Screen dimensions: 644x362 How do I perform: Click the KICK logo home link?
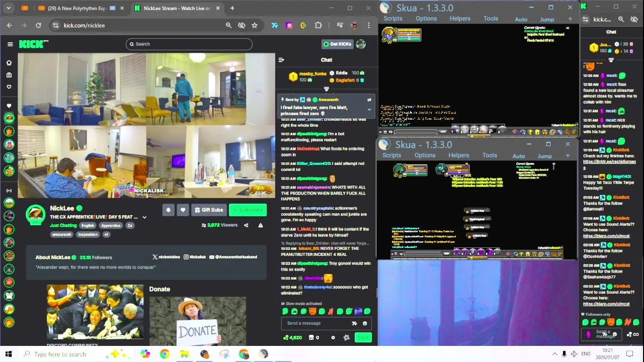tap(33, 44)
